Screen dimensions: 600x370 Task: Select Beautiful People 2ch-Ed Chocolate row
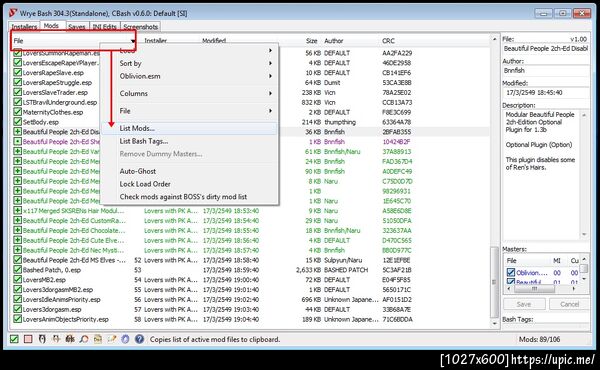251,230
